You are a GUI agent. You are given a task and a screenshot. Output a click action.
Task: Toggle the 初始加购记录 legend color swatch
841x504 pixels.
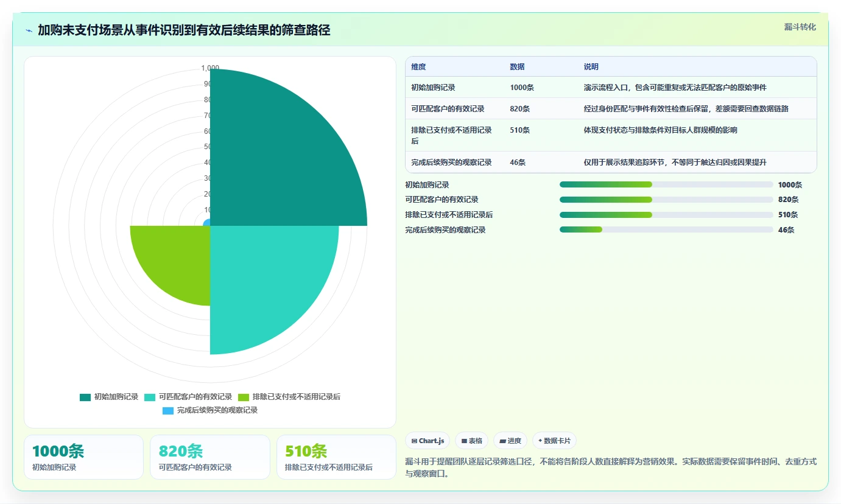click(x=85, y=397)
